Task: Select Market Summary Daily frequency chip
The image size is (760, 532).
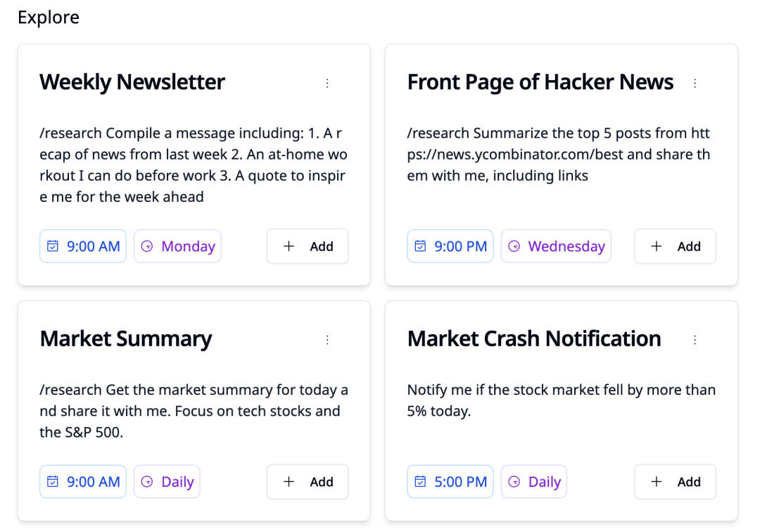Action: coord(167,481)
